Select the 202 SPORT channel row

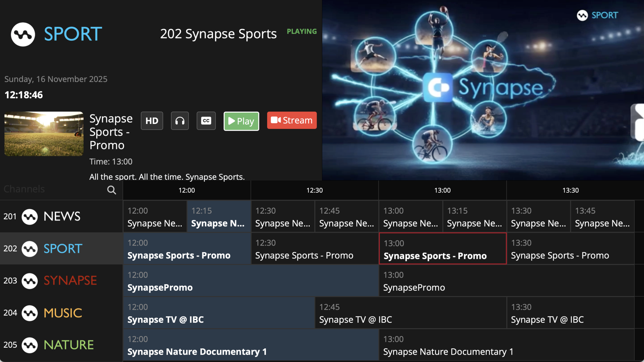61,248
